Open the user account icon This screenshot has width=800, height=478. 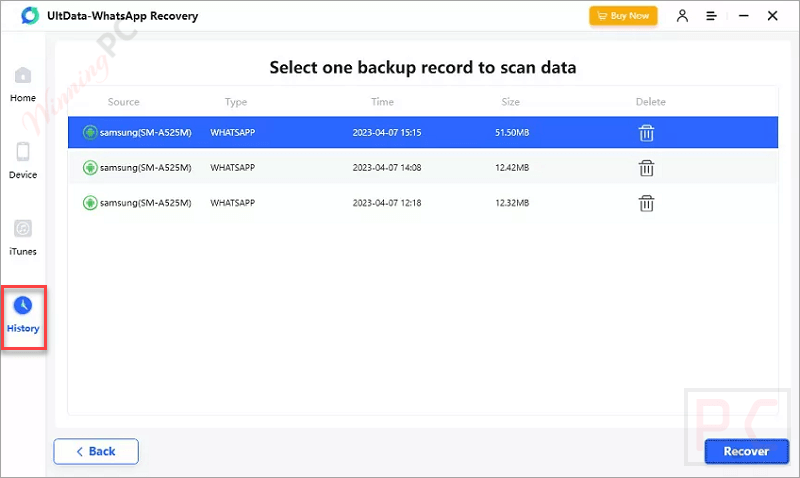coord(683,16)
